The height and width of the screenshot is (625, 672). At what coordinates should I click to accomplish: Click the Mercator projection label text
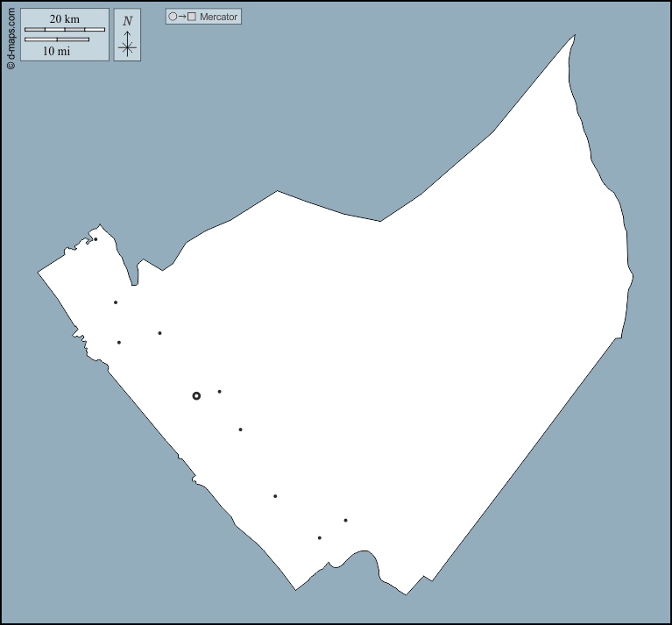218,17
